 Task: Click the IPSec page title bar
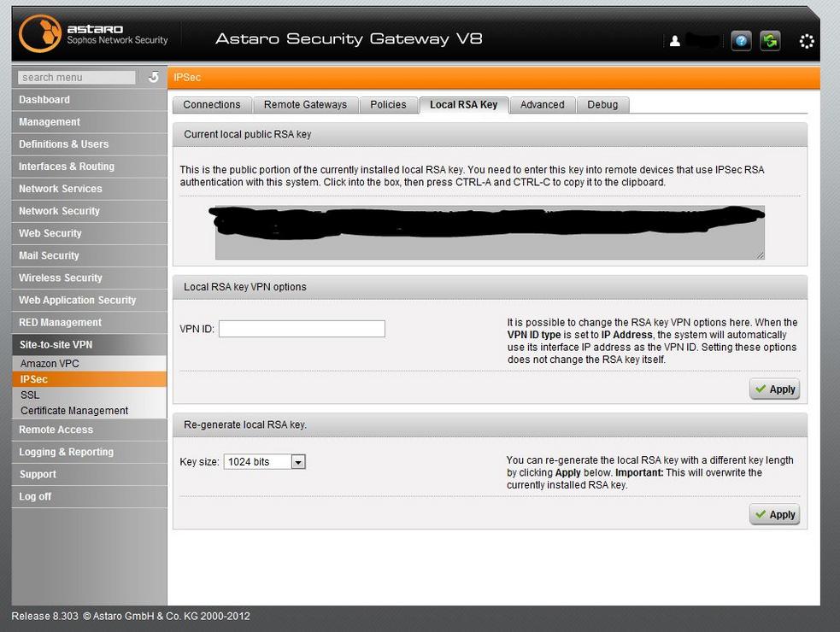[493, 78]
